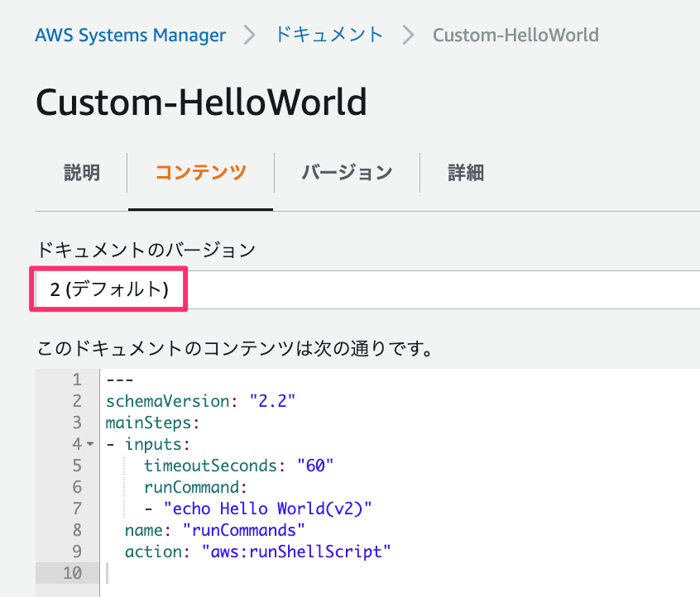The image size is (700, 597).
Task: Click the schemaVersion line in the code
Action: tap(200, 401)
